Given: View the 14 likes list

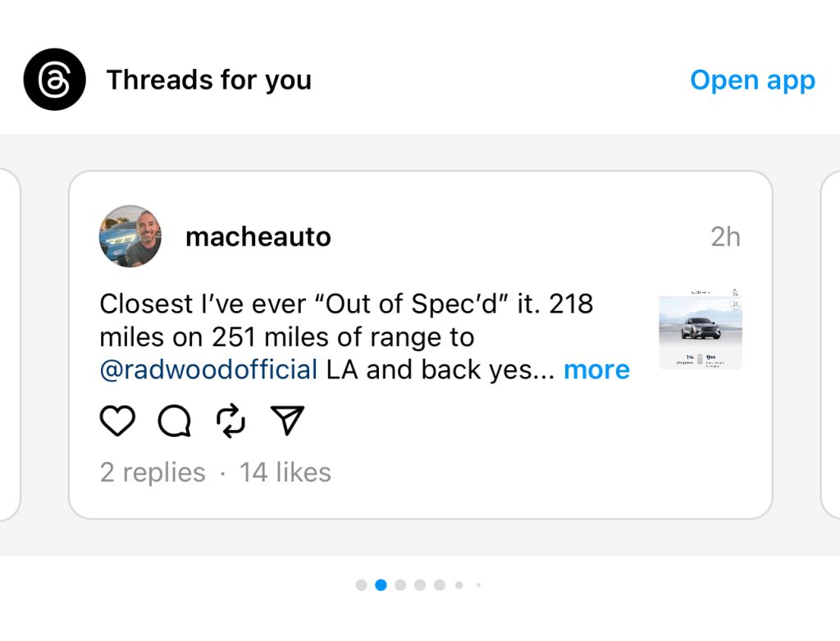Looking at the screenshot, I should click(285, 473).
